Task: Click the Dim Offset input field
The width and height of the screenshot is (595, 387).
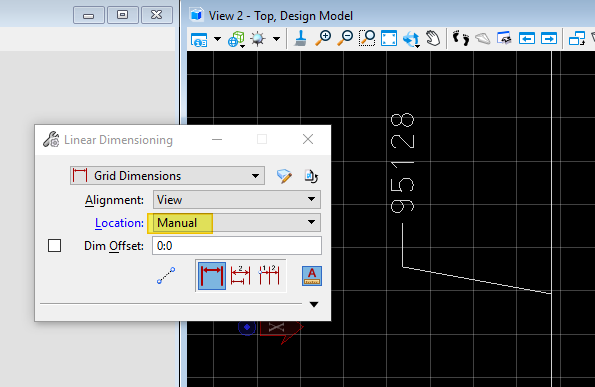Action: click(237, 246)
